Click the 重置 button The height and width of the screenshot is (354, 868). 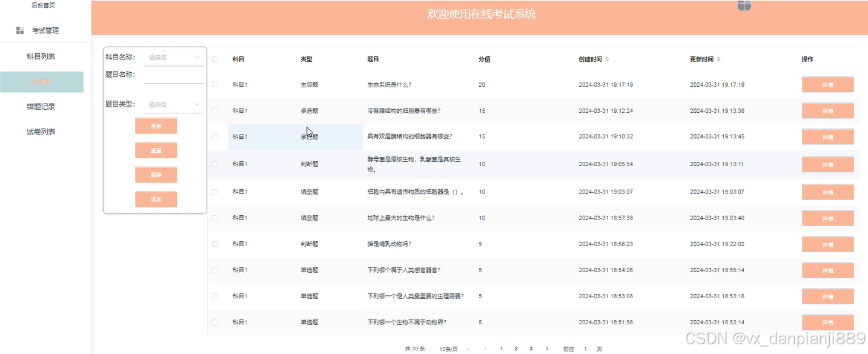pyautogui.click(x=156, y=150)
